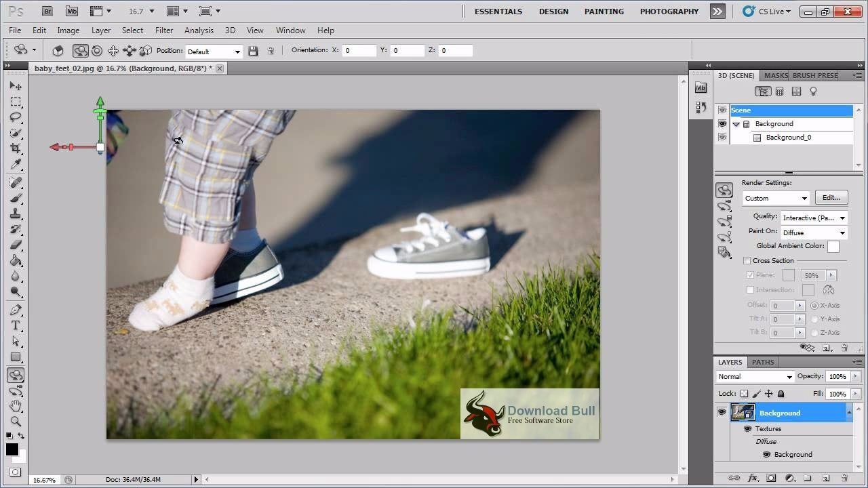The height and width of the screenshot is (488, 868).
Task: Filter 3D panel by Materials
Action: [797, 91]
